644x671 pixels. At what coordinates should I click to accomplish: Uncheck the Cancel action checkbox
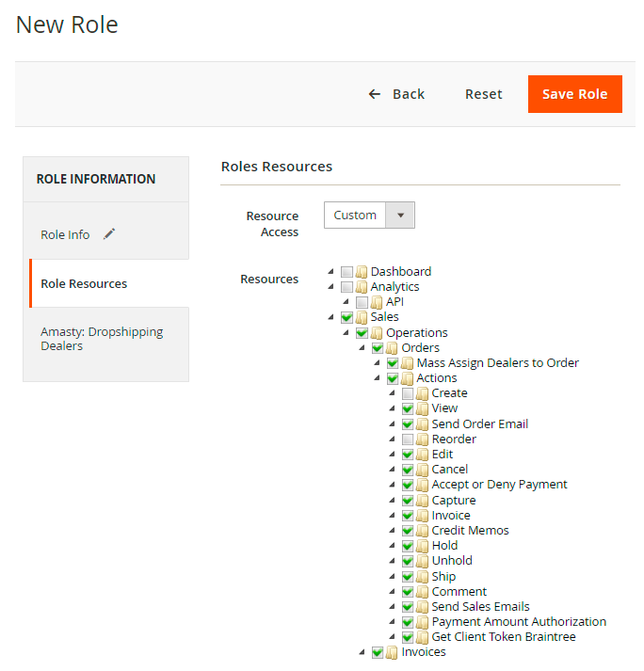408,470
